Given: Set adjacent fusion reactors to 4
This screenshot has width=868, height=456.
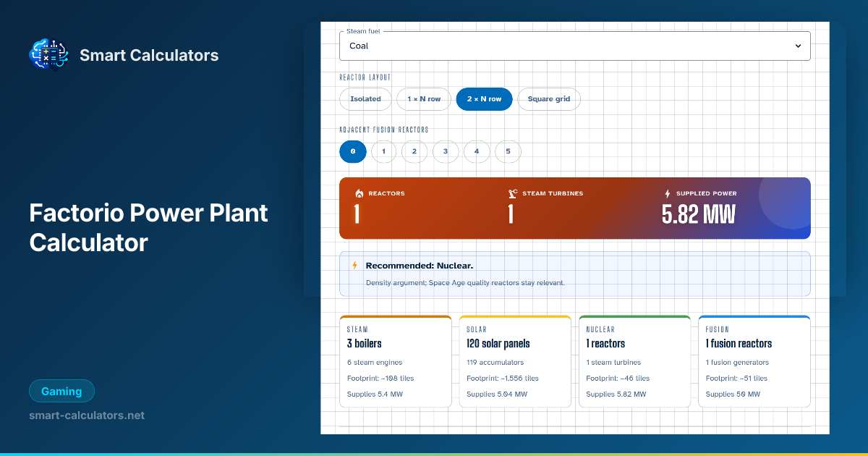Looking at the screenshot, I should coord(477,151).
